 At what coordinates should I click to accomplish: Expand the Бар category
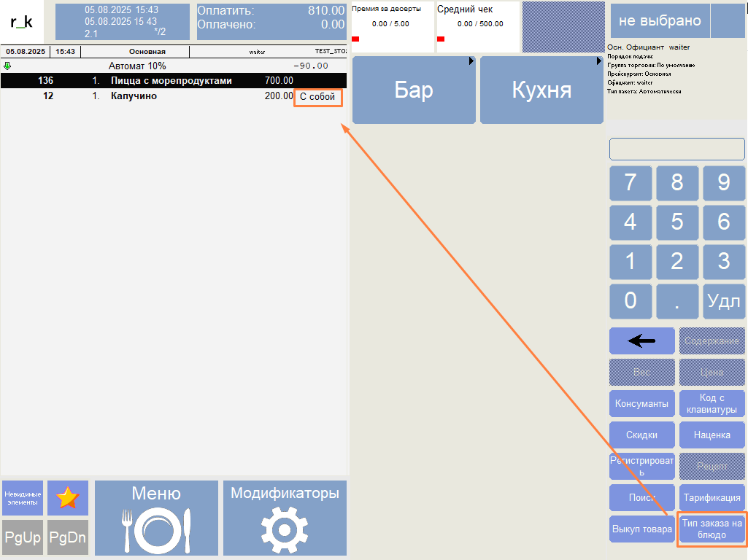tap(414, 90)
